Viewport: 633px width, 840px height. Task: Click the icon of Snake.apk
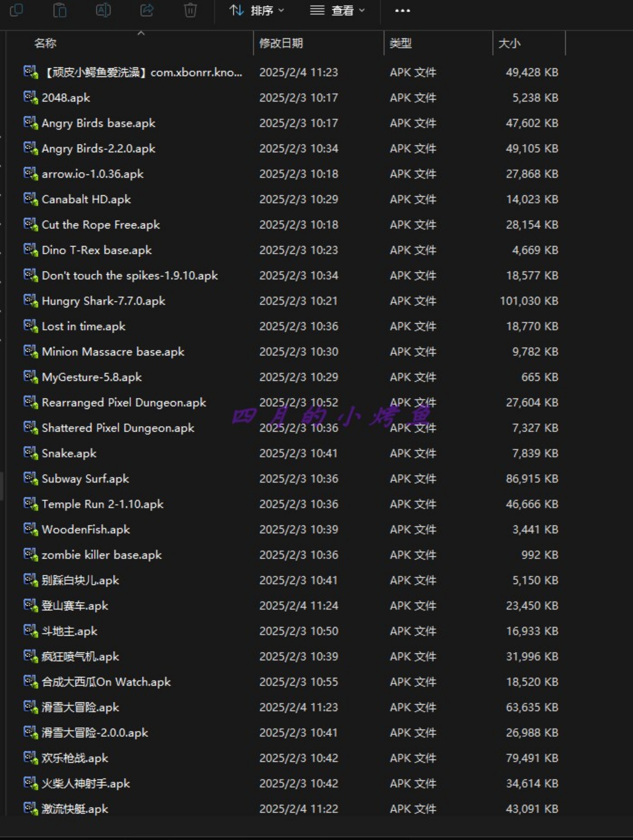31,453
